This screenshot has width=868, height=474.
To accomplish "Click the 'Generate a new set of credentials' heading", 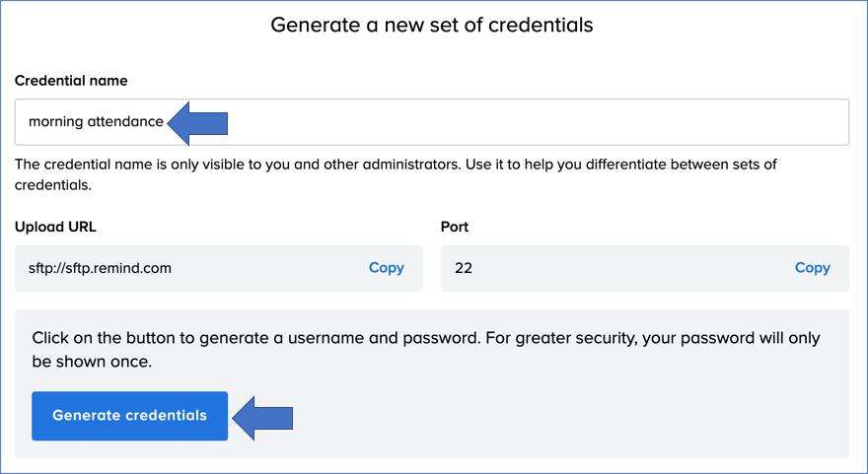I will [x=432, y=25].
